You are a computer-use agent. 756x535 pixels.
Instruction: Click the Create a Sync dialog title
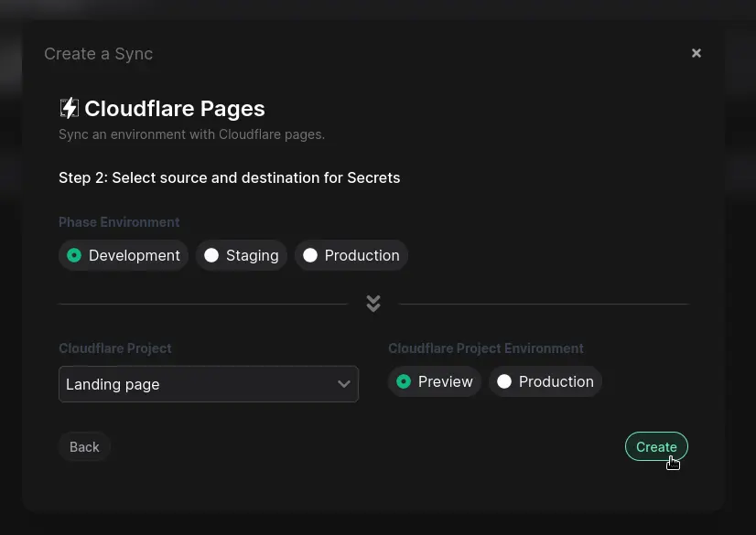click(x=98, y=54)
